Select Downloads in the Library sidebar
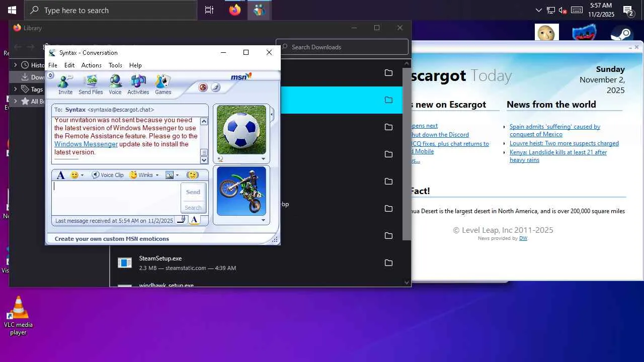This screenshot has height=362, width=644. pyautogui.click(x=28, y=77)
